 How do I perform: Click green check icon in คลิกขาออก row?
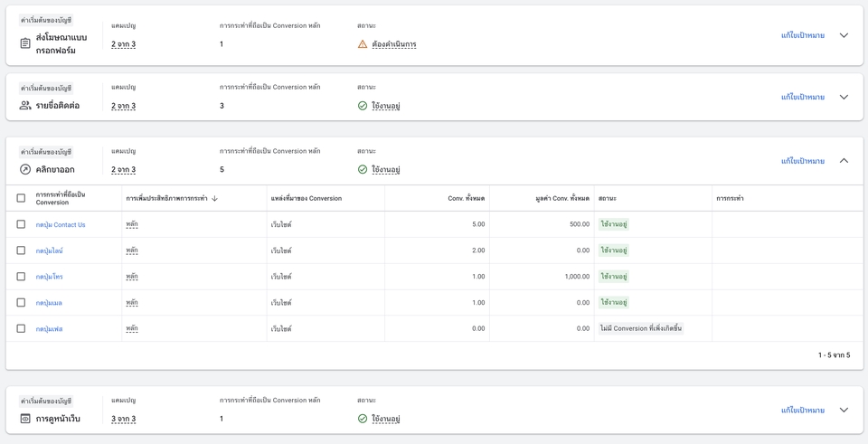point(363,169)
